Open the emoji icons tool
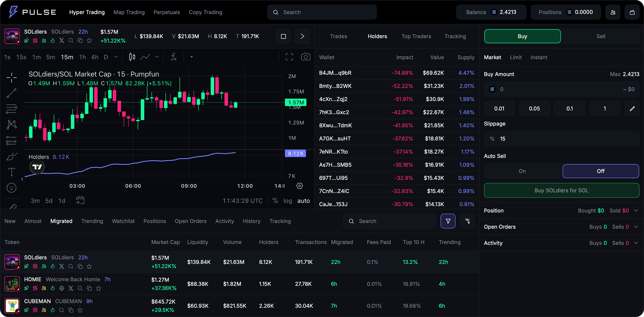Screen dimensions: 644x317 click(11, 188)
